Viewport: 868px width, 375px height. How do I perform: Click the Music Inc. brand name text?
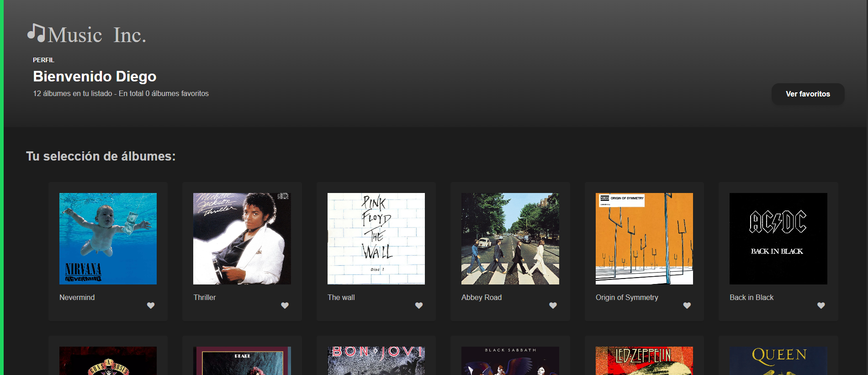pyautogui.click(x=97, y=35)
